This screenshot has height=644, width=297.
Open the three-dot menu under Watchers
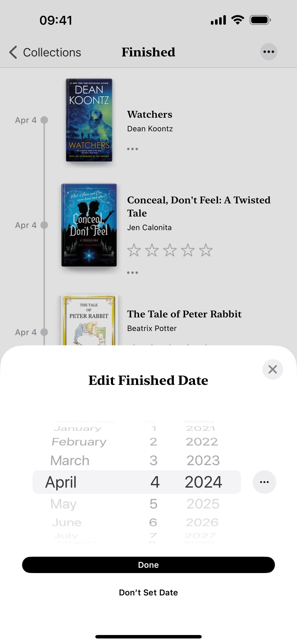(x=133, y=149)
